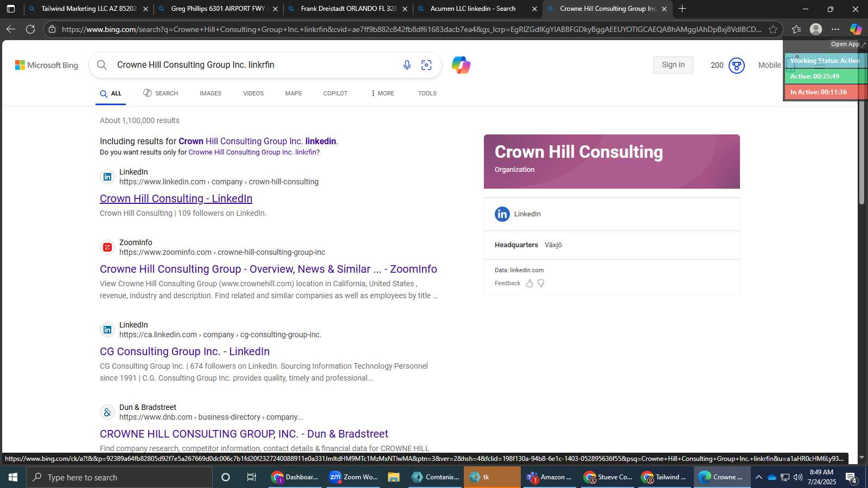This screenshot has width=868, height=488.
Task: Open volume control in system tray
Action: click(798, 477)
